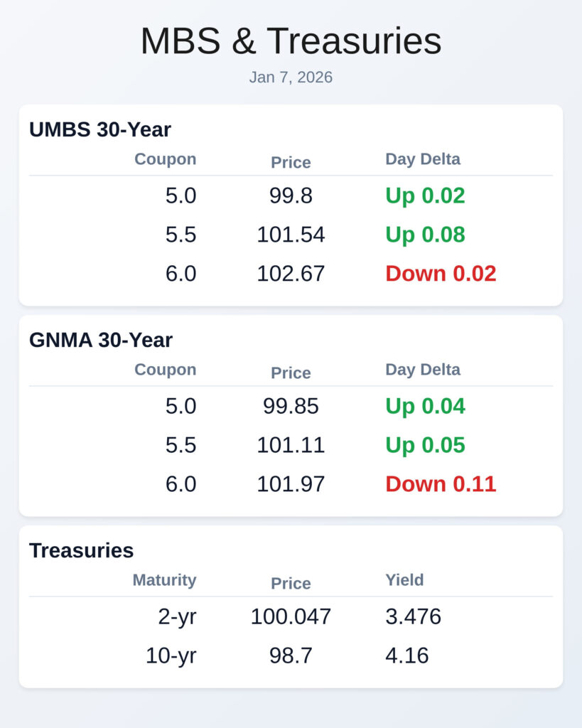The width and height of the screenshot is (582, 728).
Task: Select the Treasuries Maturity column header
Action: tap(164, 580)
